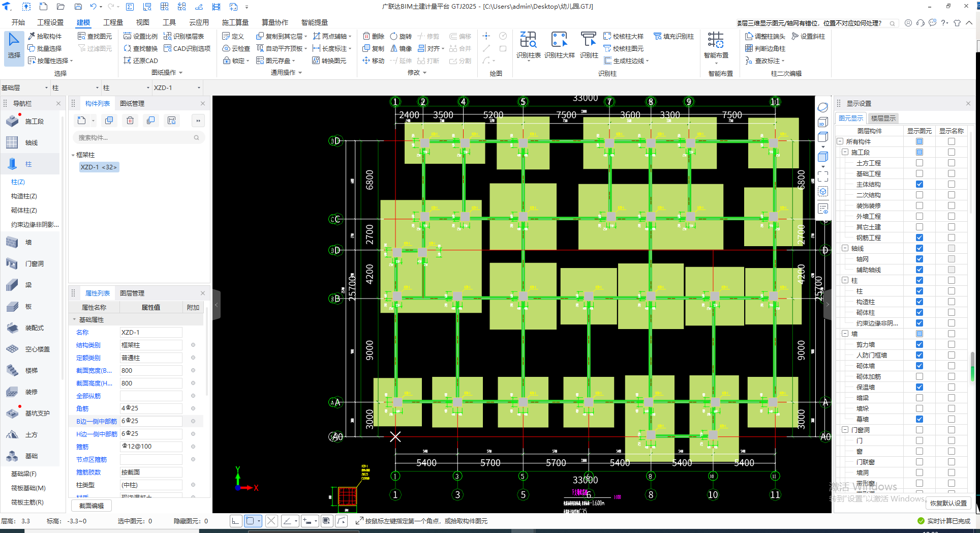Viewport: 980px width, 533px height.
Task: Expand the 通用操作 group arrow
Action: pyautogui.click(x=300, y=73)
